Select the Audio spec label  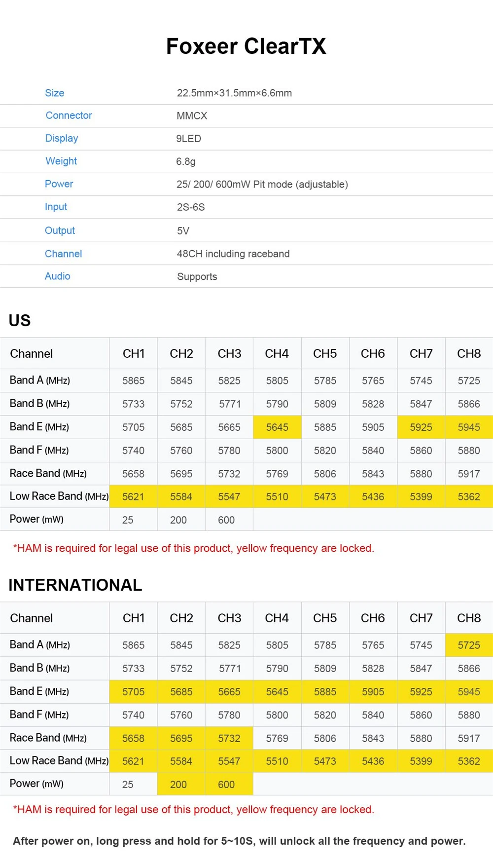point(57,276)
